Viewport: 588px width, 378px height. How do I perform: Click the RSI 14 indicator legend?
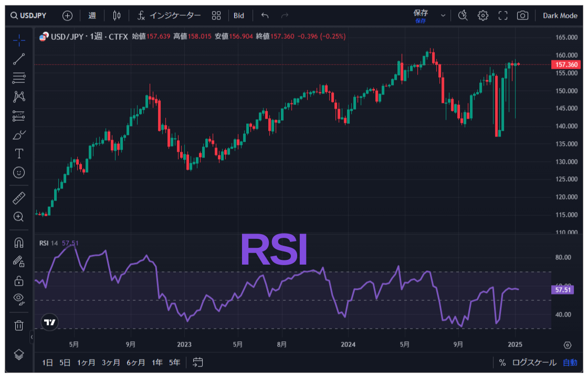tap(49, 244)
